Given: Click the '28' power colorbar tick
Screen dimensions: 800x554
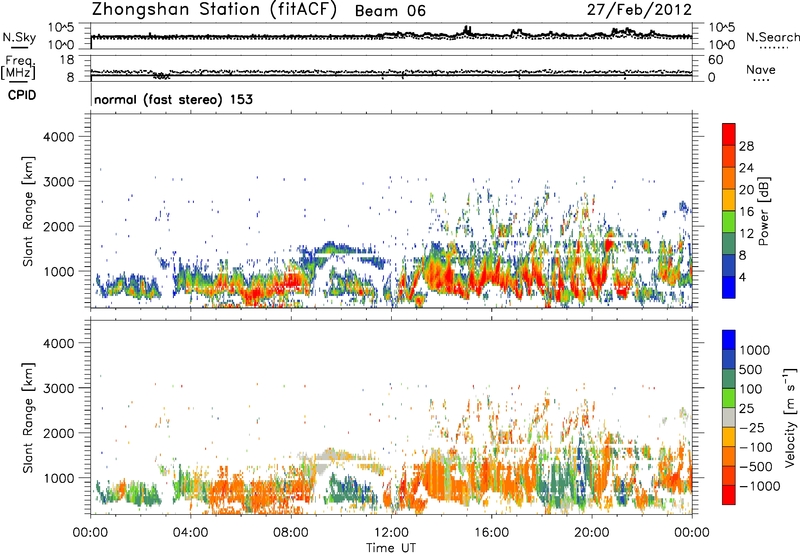Looking at the screenshot, I should (x=746, y=146).
